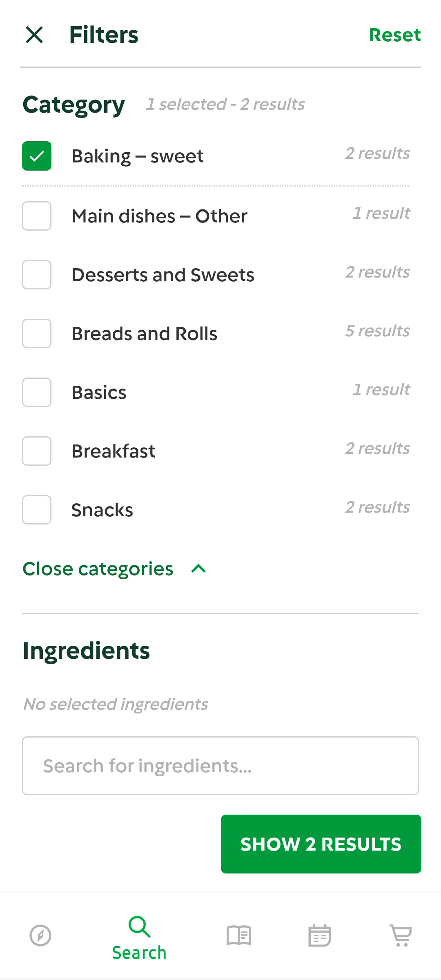Screen dimensions: 441x980
Task: Check the Snacks category checkbox
Action: 37,510
